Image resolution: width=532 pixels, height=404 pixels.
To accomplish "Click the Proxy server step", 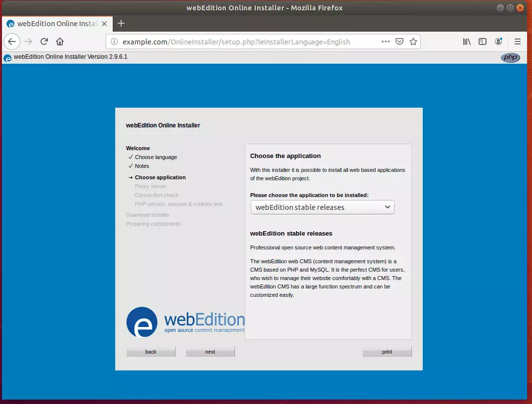I will click(151, 186).
